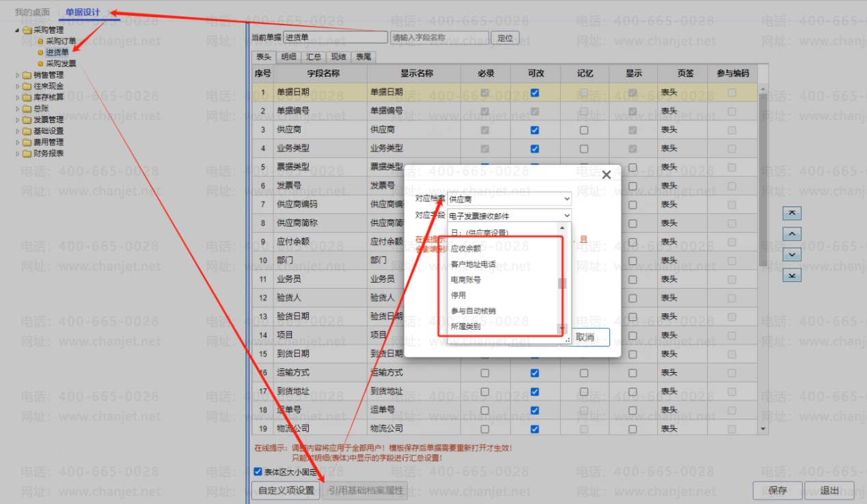Expand the 发票管理 tree node
The height and width of the screenshot is (504, 867).
[x=17, y=120]
